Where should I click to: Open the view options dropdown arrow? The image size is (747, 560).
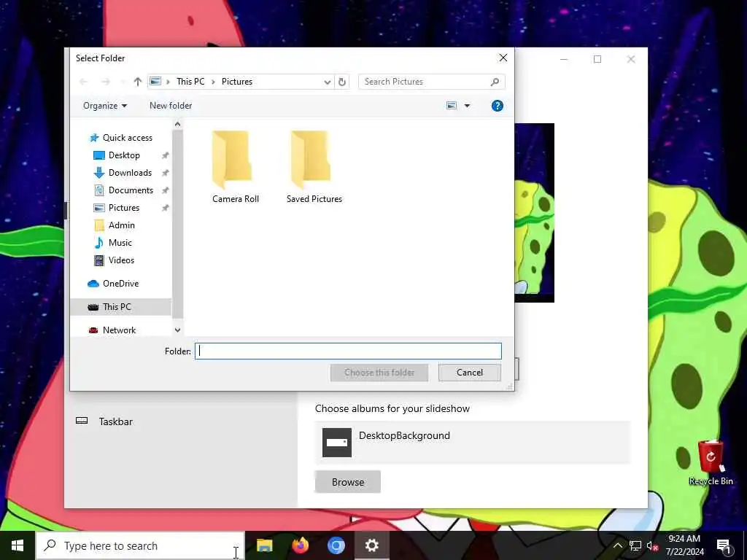click(468, 106)
